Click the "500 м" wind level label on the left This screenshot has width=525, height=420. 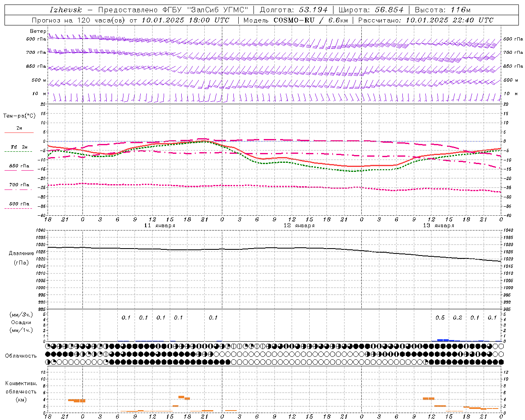pos(39,80)
